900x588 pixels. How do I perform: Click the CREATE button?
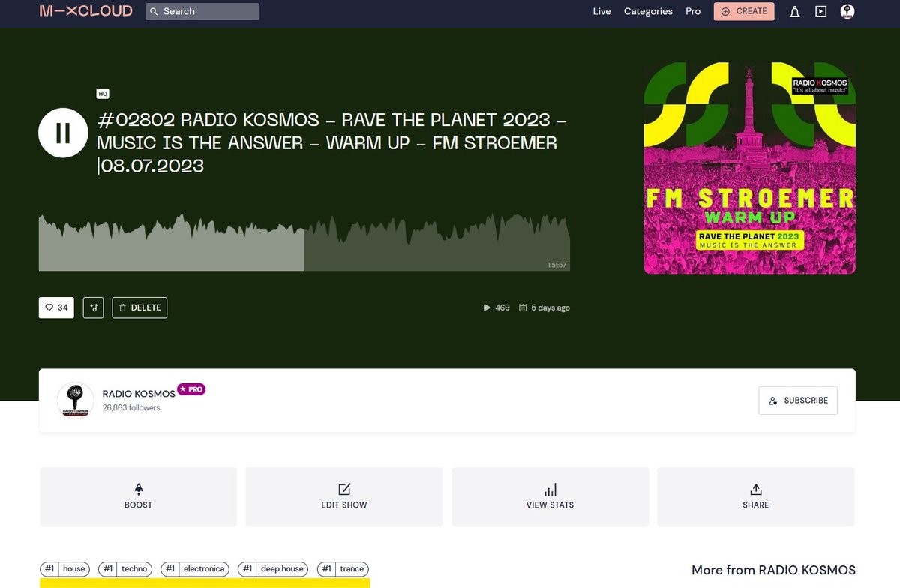point(744,11)
